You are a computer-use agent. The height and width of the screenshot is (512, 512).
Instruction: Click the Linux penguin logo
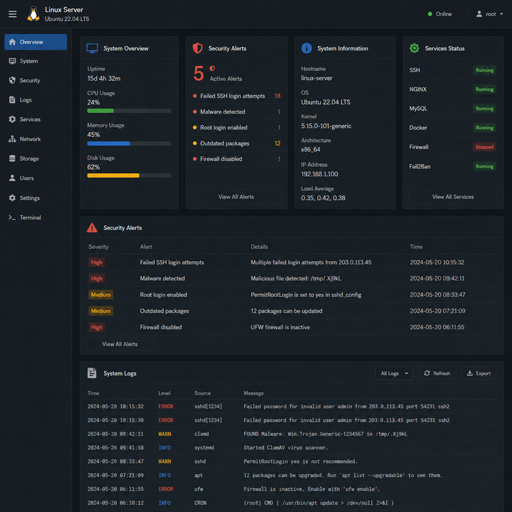coord(33,14)
